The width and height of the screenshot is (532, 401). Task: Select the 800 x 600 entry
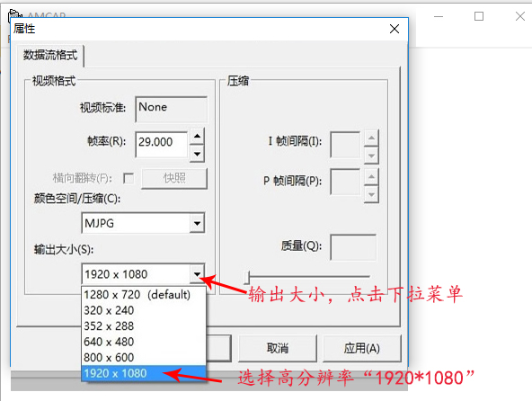pos(144,357)
